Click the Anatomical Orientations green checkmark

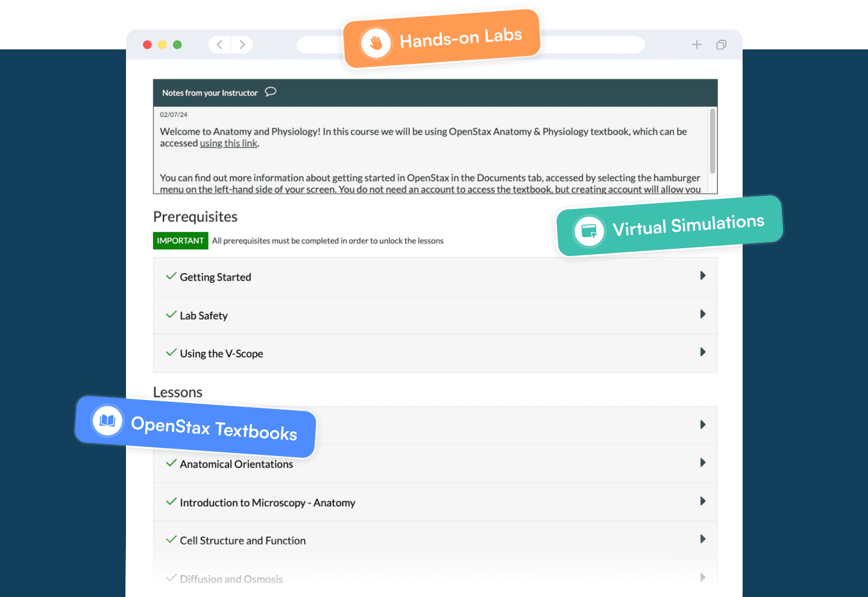pyautogui.click(x=171, y=463)
